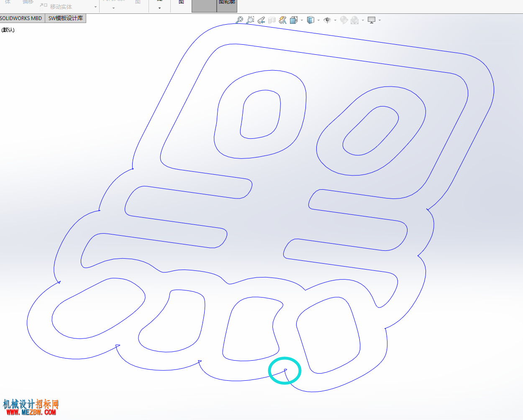
Task: Click the Section View icon
Action: (x=272, y=20)
